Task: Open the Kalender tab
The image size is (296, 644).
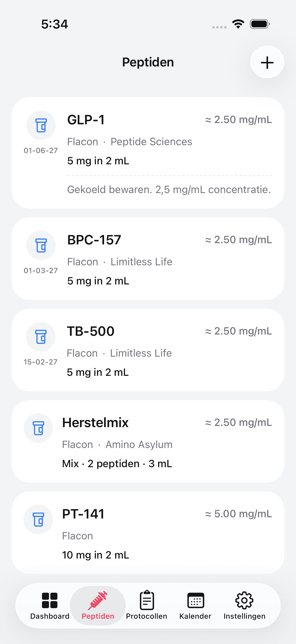Action: [x=195, y=605]
